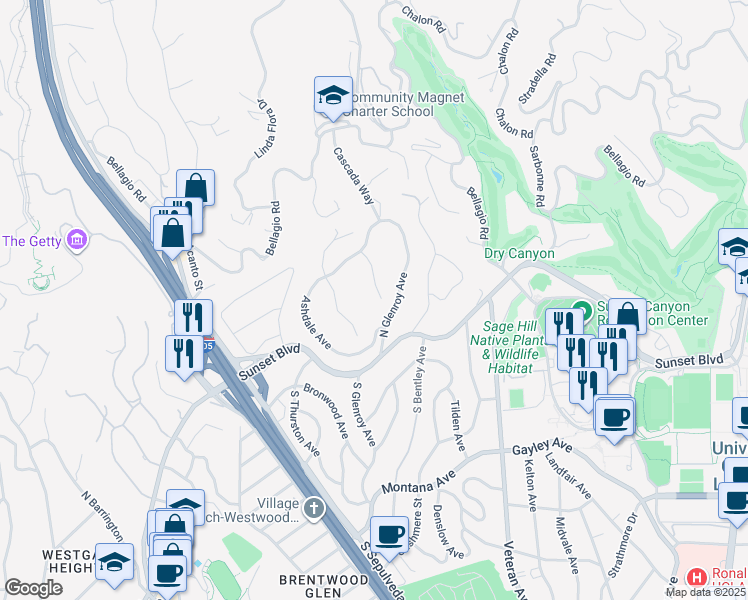Select the shopping marker beside Sunset Canyon Center
748x600 pixels.
[628, 316]
